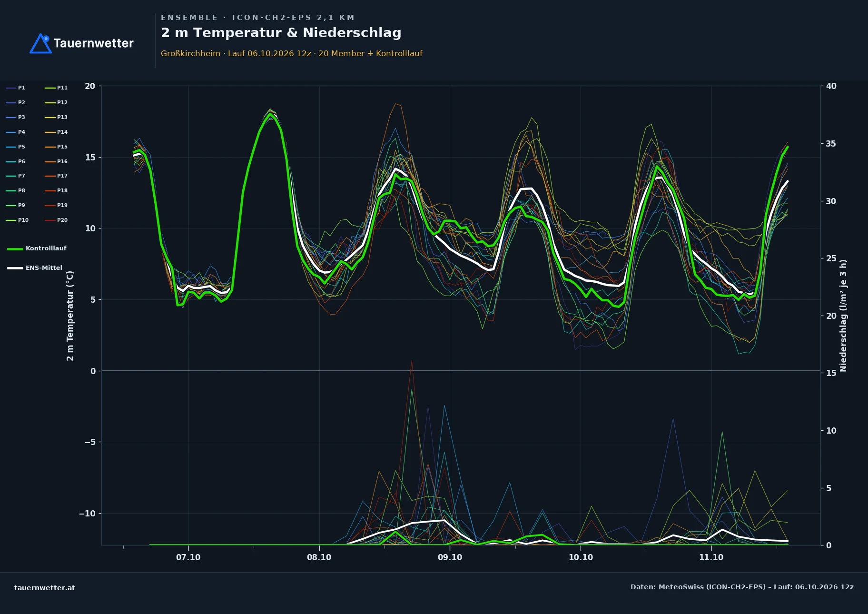The width and height of the screenshot is (868, 614).
Task: Choose the 11.10 date label
Action: (x=711, y=557)
